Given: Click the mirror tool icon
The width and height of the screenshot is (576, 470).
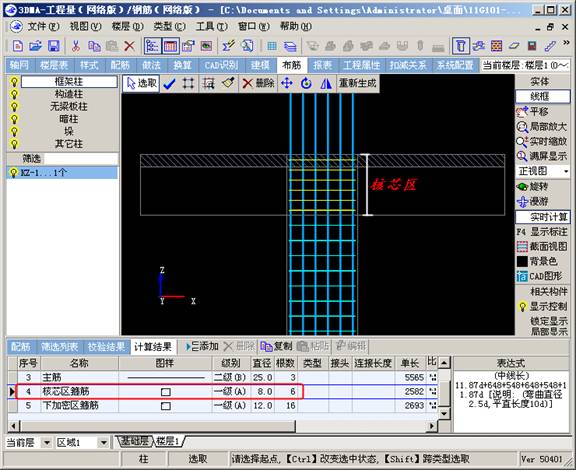Looking at the screenshot, I should (325, 83).
